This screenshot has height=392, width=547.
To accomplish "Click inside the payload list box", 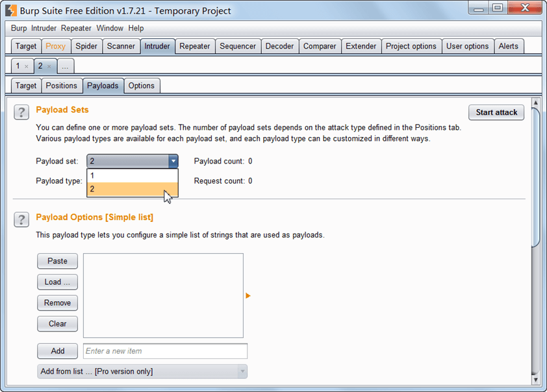I will click(x=163, y=295).
